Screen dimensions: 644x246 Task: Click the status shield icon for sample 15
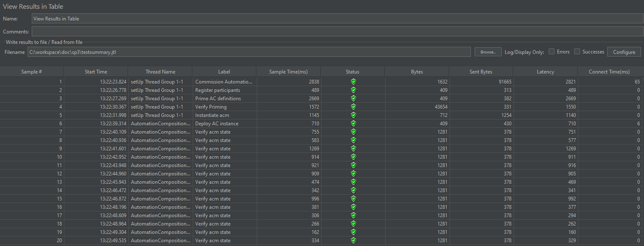(x=353, y=199)
